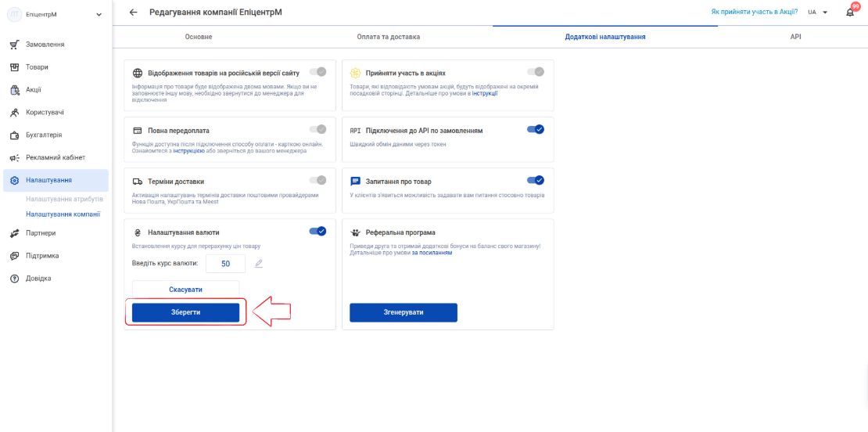Switch to the Оплата та доставка tab
This screenshot has width=868, height=432.
[x=388, y=37]
